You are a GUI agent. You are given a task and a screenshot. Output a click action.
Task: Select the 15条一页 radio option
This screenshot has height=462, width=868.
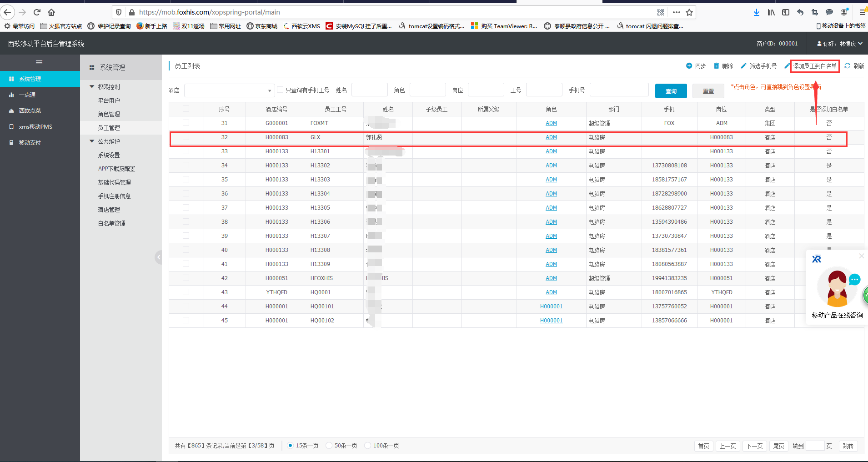point(291,446)
